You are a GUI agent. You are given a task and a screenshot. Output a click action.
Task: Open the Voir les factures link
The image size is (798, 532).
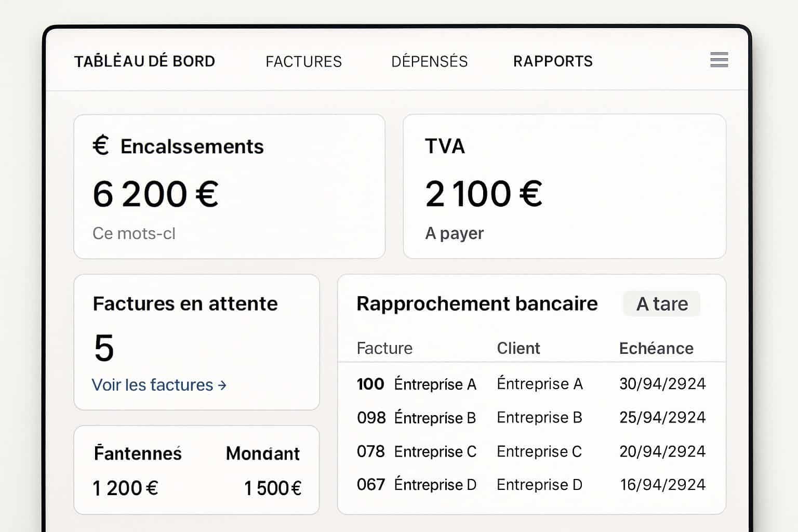pos(154,385)
